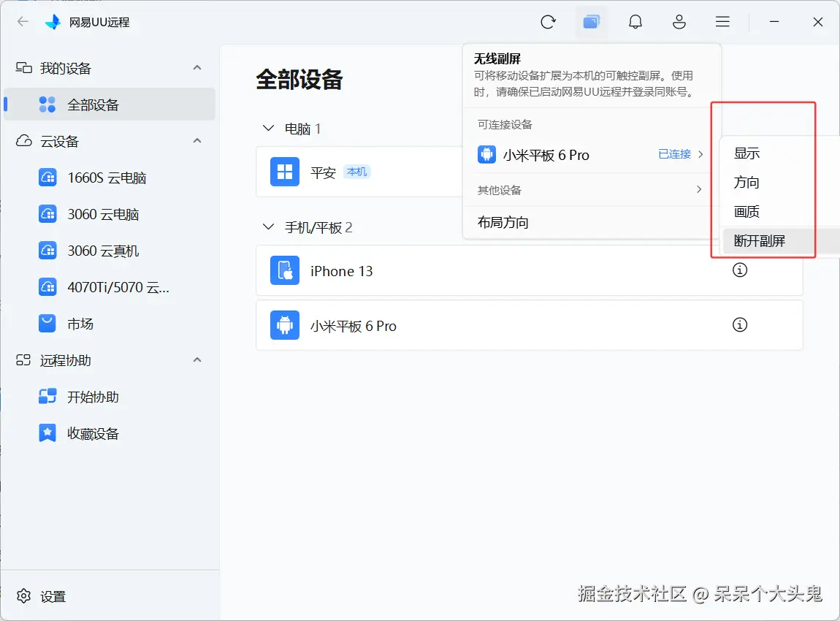
Task: Click the 全部设备 page heading
Action: tap(299, 80)
